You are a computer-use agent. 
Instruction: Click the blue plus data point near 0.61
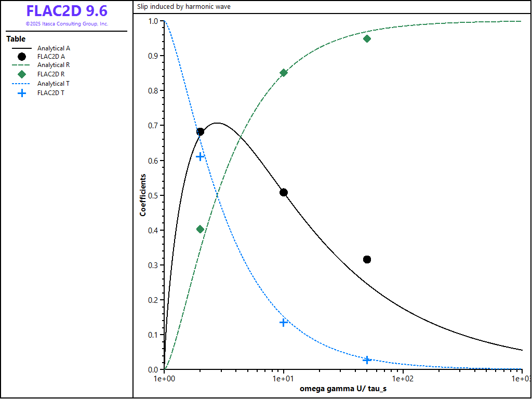pyautogui.click(x=200, y=156)
